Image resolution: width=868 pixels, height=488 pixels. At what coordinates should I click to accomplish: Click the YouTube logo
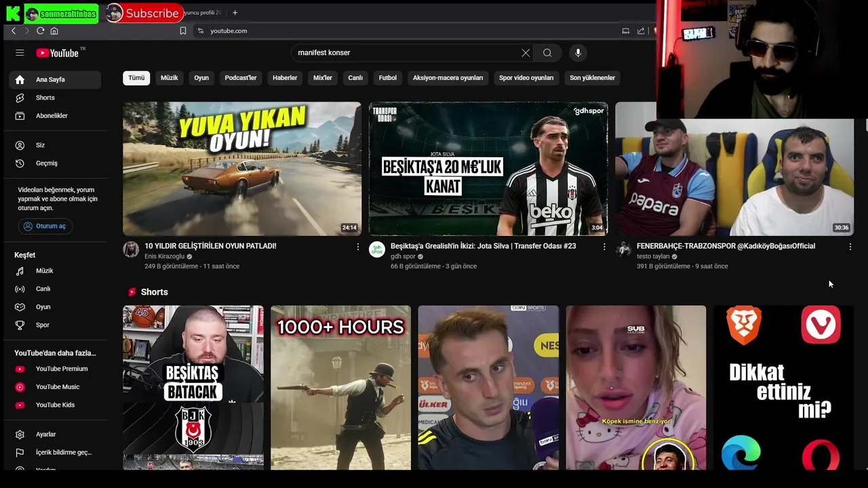58,53
